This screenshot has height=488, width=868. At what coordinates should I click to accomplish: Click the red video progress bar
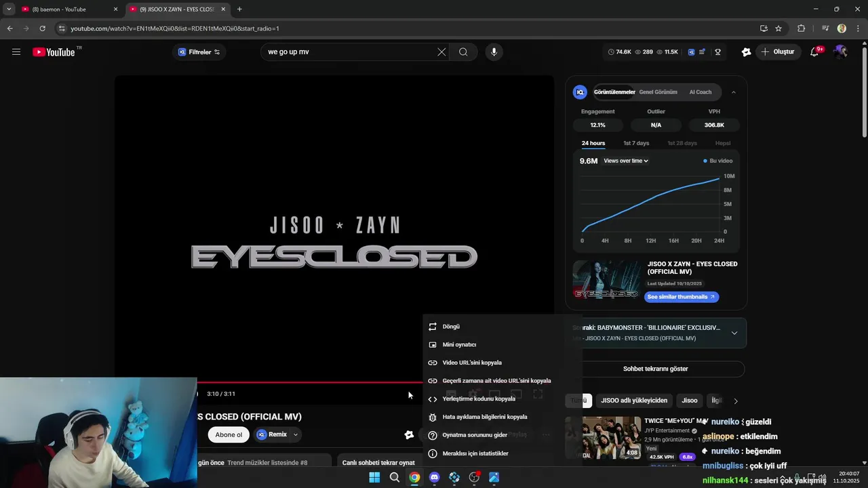pos(309,382)
